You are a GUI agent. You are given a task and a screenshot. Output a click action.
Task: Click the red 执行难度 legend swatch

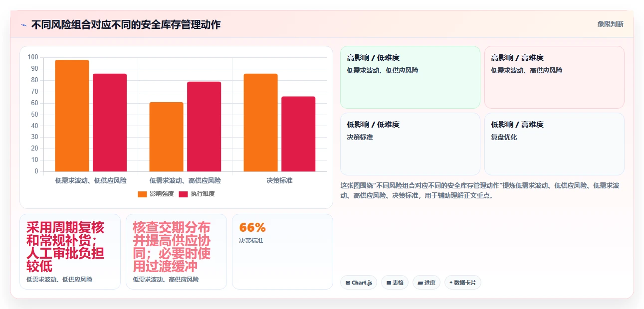point(184,194)
